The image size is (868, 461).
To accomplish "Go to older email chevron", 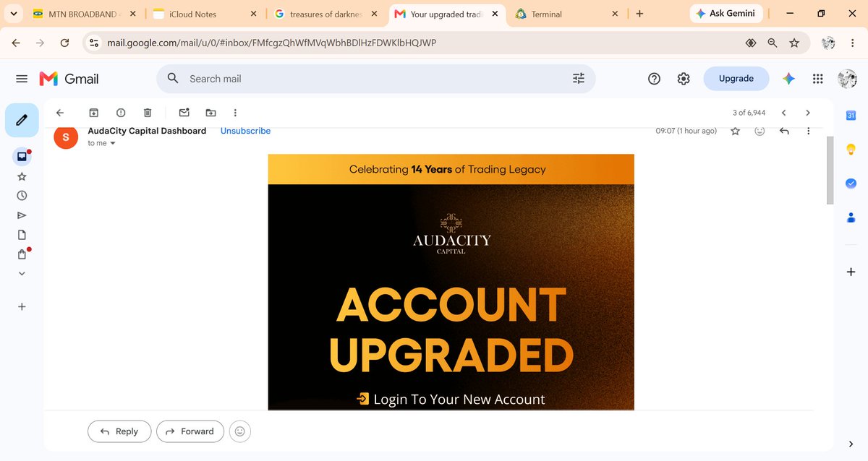I will 808,113.
